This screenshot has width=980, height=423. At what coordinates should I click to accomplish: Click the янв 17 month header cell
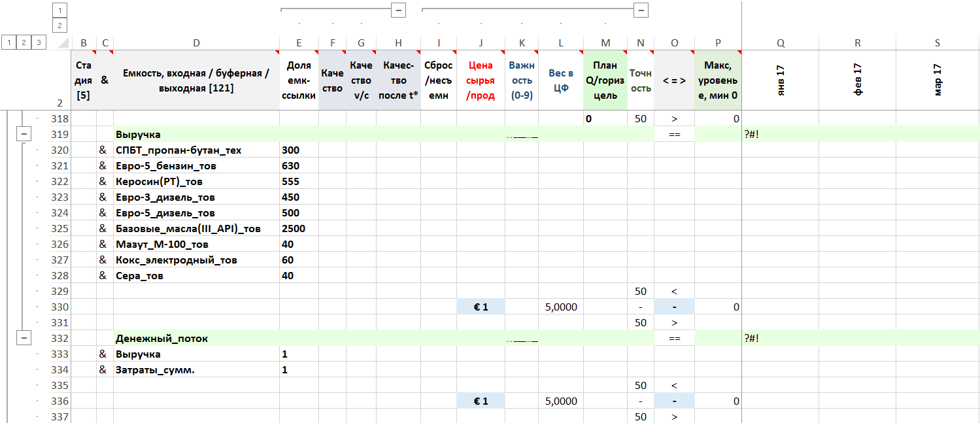[781, 80]
